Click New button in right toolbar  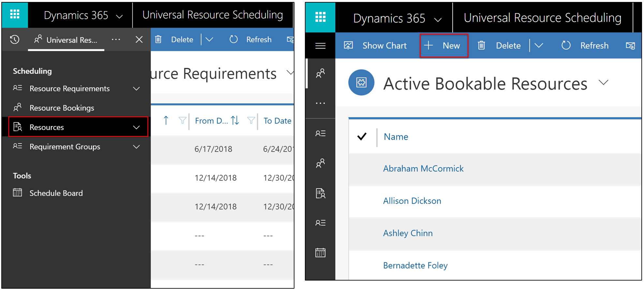click(x=444, y=46)
